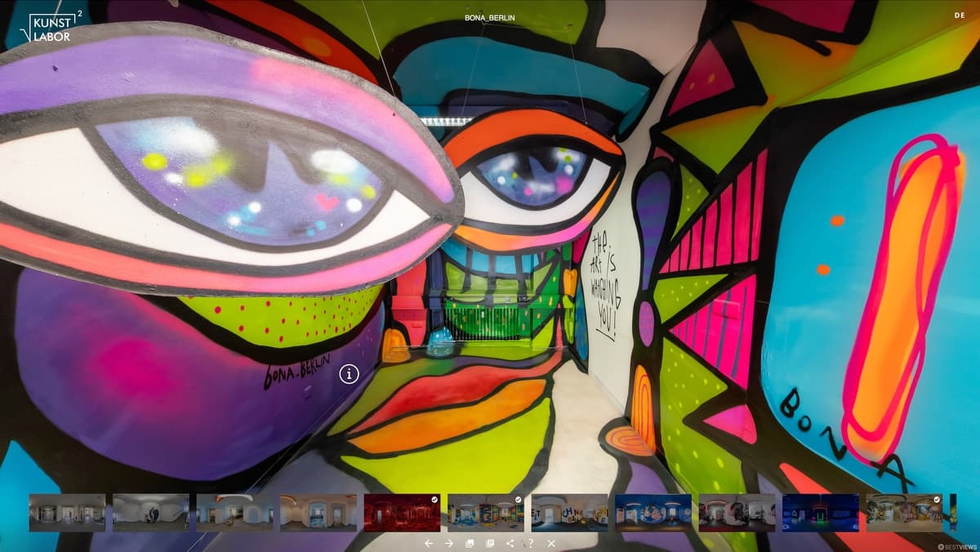The image size is (980, 552).
Task: Open the first thumbnail in the strip
Action: pyautogui.click(x=67, y=513)
